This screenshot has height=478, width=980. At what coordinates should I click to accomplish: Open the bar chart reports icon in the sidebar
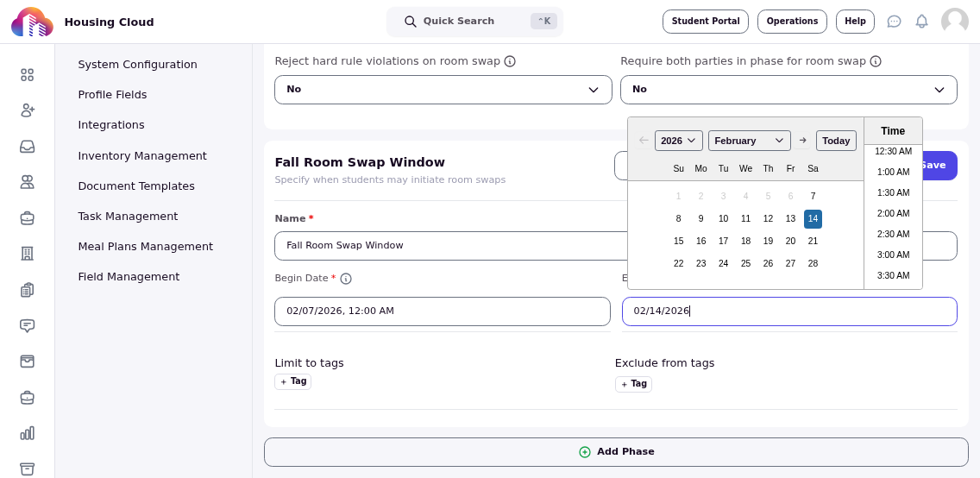27,433
